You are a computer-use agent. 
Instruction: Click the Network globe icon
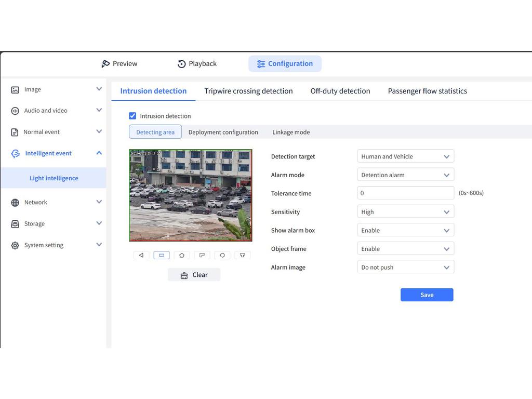click(15, 203)
